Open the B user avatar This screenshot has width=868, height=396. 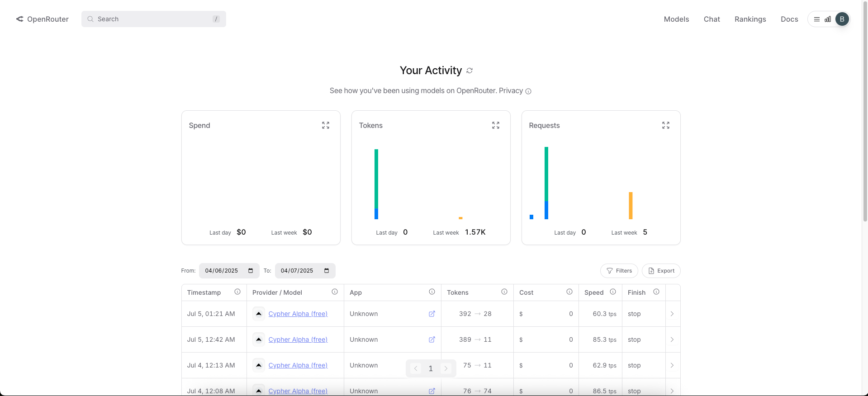tap(842, 19)
